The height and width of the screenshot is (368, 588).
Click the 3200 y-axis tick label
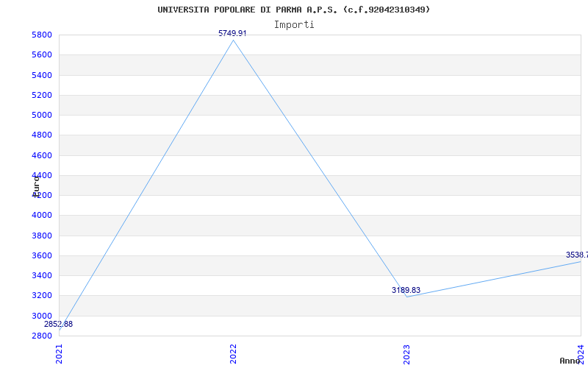[42, 296]
